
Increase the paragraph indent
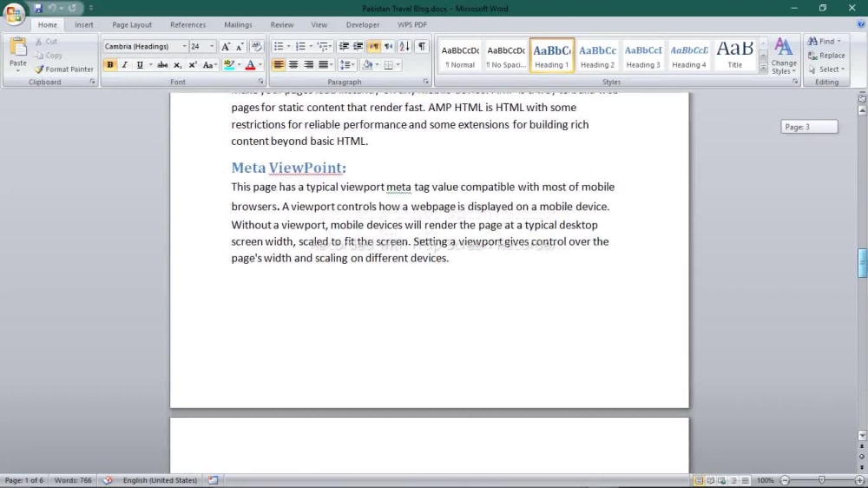(358, 47)
